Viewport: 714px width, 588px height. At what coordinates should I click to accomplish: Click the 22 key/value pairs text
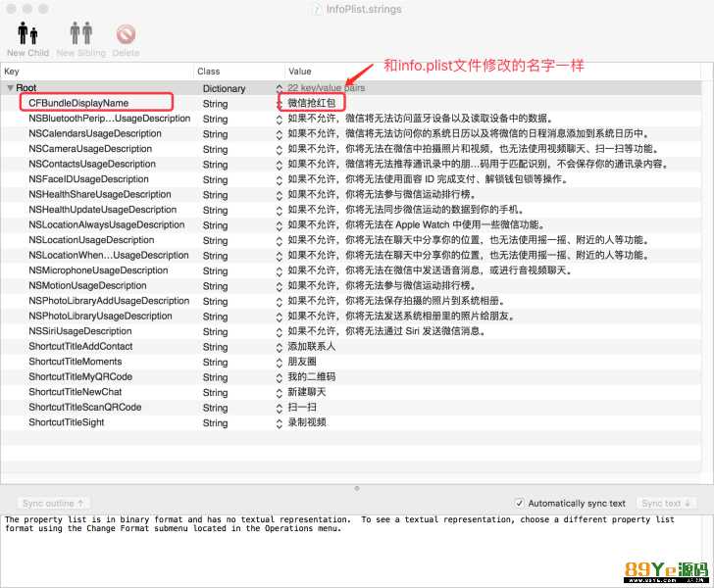coord(326,88)
